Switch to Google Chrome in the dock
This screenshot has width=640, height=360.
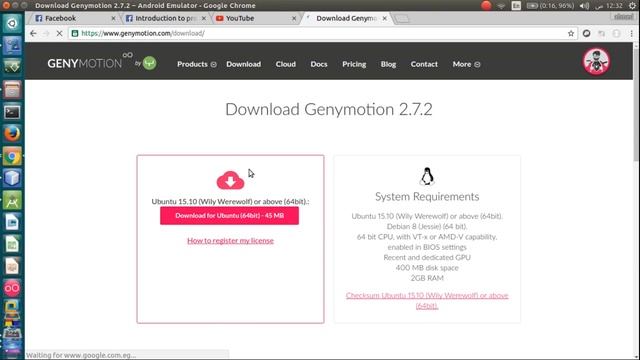pyautogui.click(x=12, y=156)
